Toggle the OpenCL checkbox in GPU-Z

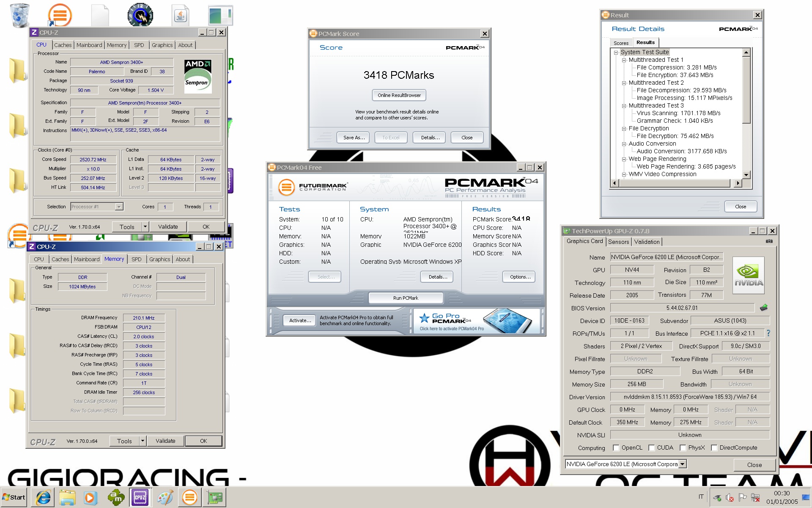[x=616, y=447]
